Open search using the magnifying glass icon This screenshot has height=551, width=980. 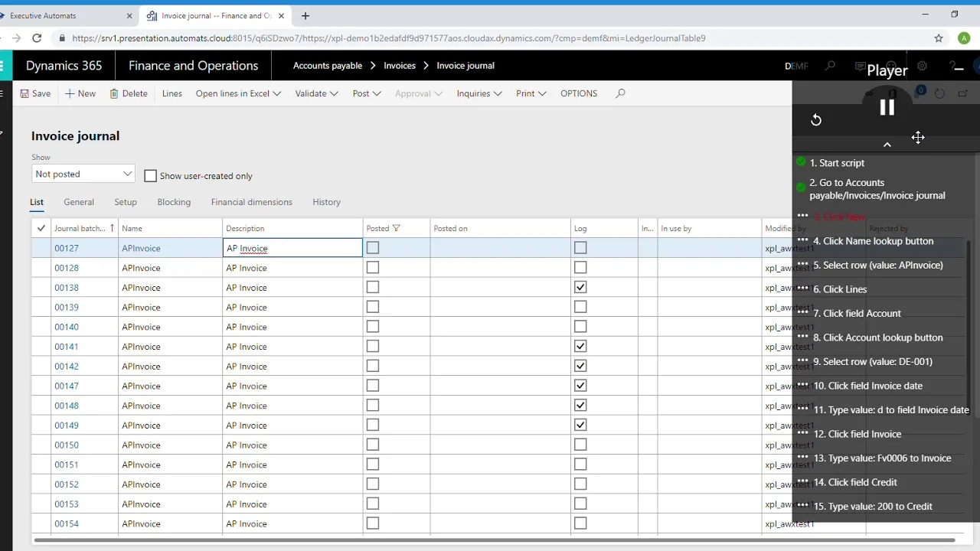620,93
